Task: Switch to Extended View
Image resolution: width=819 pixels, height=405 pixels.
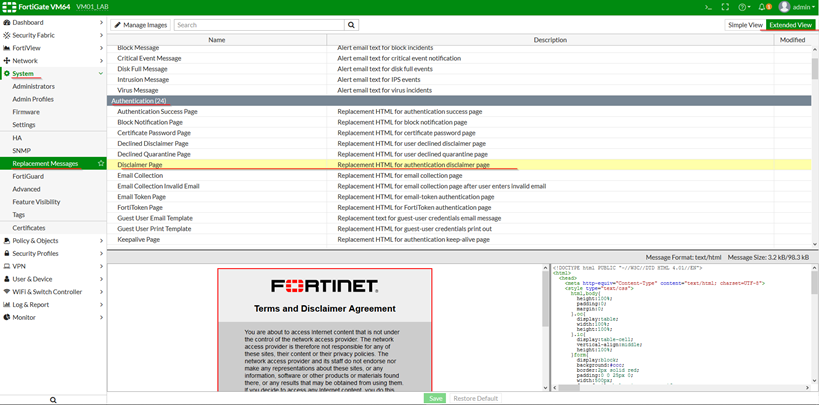Action: 790,25
